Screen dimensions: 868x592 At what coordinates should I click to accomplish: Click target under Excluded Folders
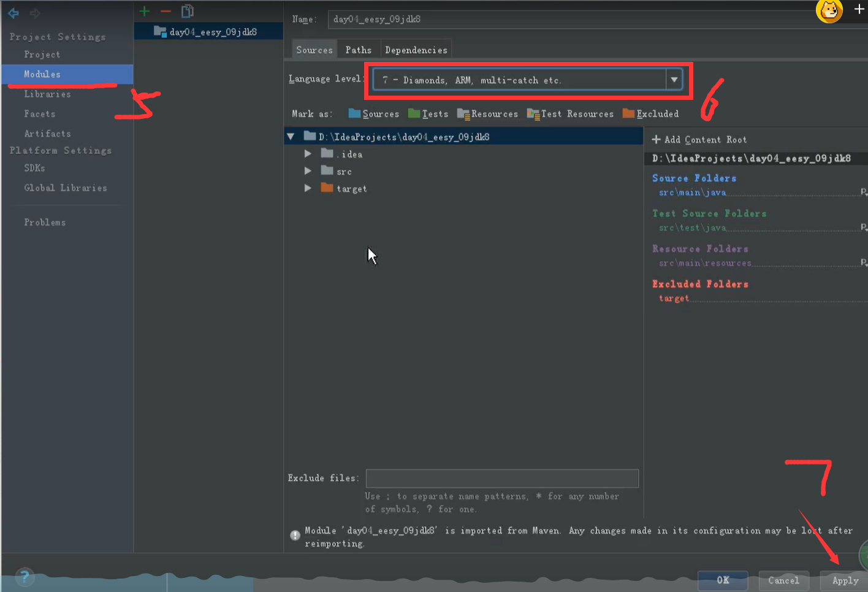(x=674, y=298)
